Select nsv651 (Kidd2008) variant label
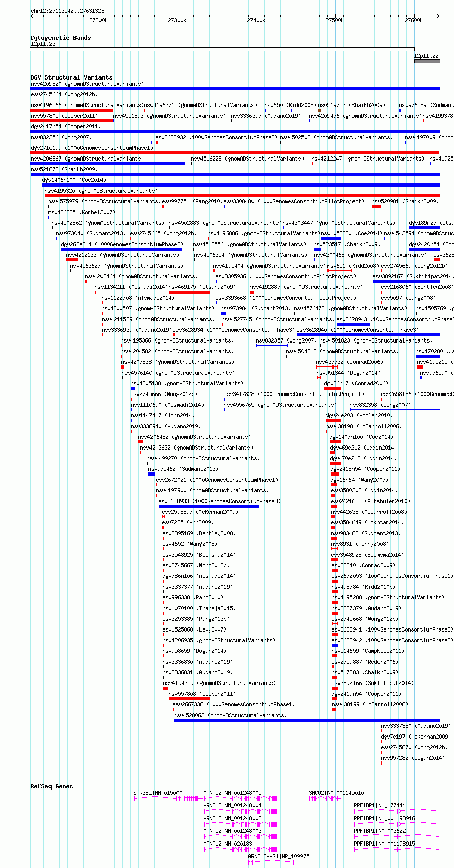Screen dimensions: 454x868 point(353,266)
